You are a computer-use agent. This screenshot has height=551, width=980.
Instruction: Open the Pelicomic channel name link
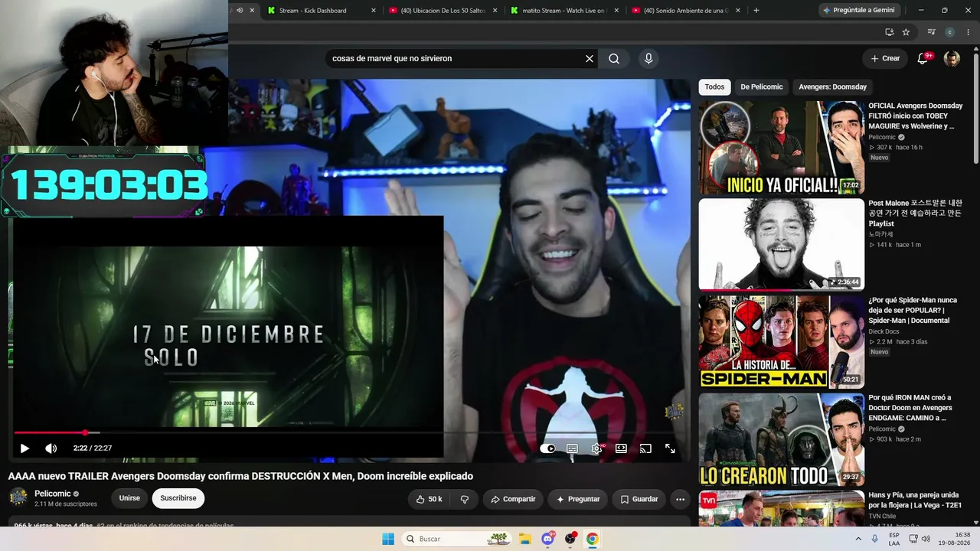pos(53,494)
